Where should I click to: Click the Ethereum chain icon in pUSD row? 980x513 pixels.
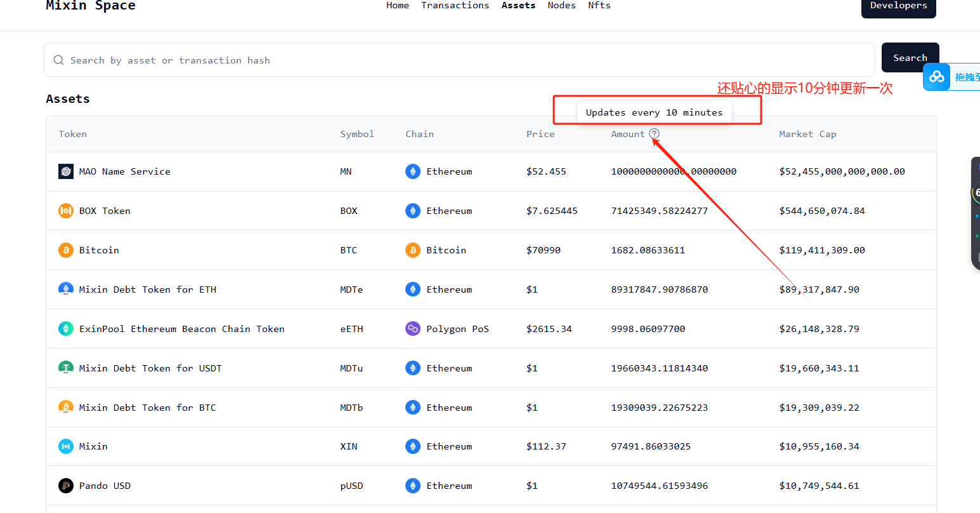point(413,486)
